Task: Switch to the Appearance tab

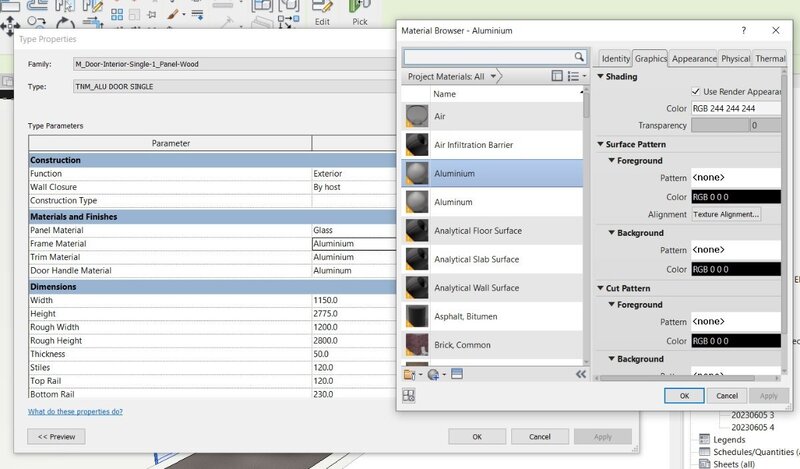Action: 693,59
